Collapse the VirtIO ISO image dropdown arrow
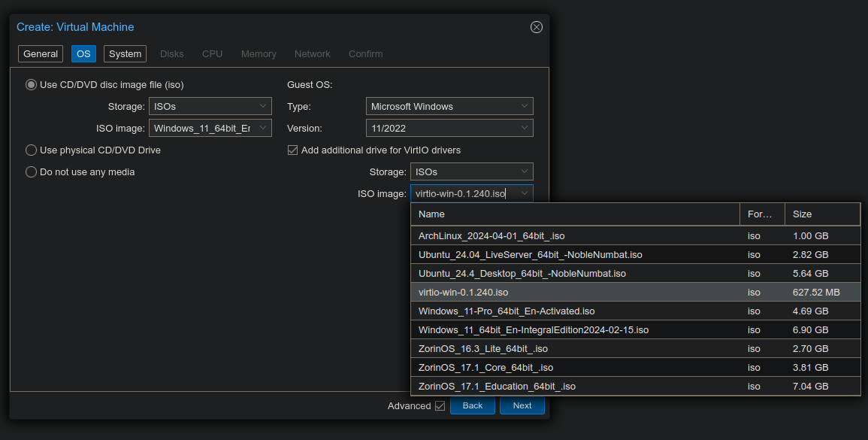 pyautogui.click(x=525, y=194)
